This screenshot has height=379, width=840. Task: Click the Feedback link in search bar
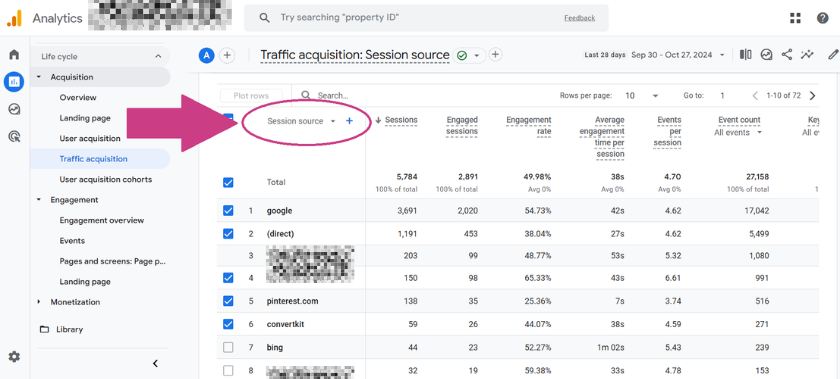(x=580, y=18)
